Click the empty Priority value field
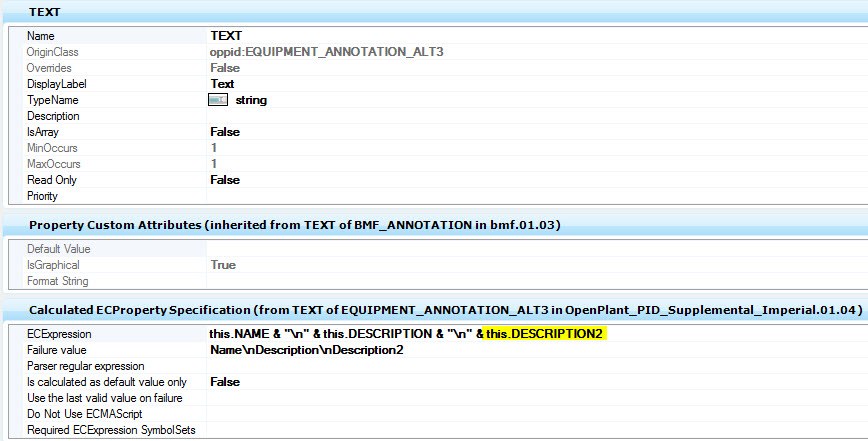Image resolution: width=868 pixels, height=441 pixels. point(537,196)
